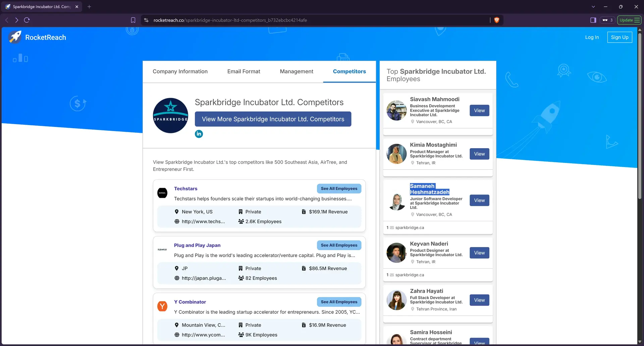Click Kimia Mostaghimi's profile photo
The width and height of the screenshot is (644, 346).
tap(396, 154)
